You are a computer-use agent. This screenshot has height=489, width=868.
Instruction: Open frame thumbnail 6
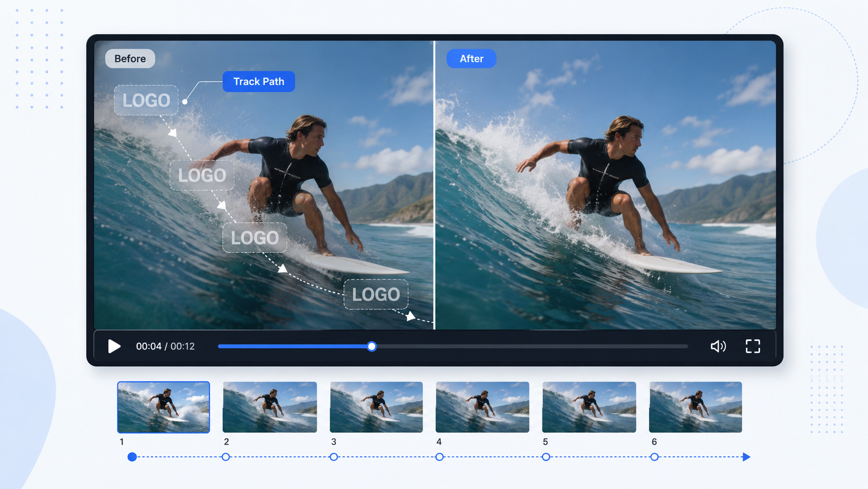point(696,407)
